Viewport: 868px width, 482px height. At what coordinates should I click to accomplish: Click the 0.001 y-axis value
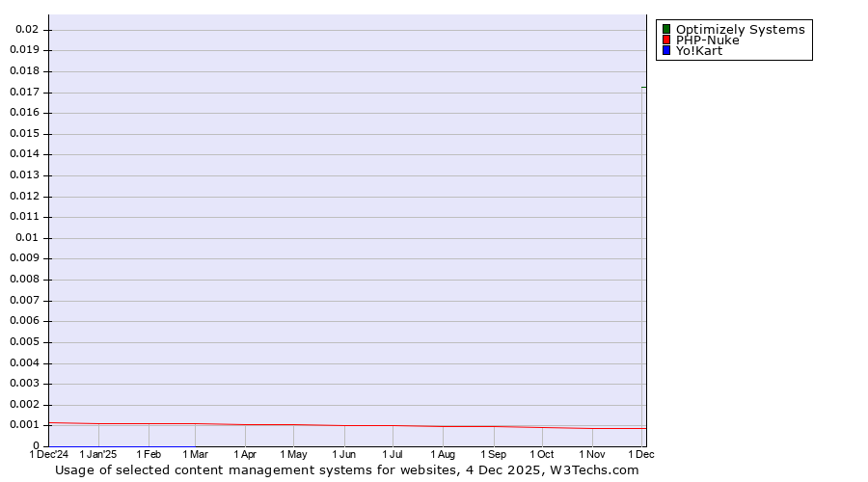(24, 424)
